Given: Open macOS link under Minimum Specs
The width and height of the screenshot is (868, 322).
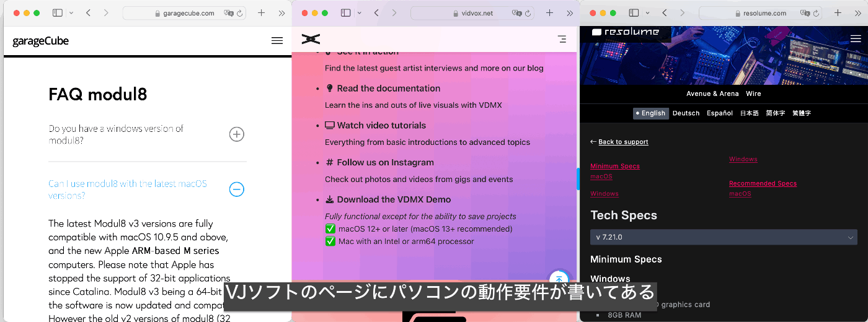Looking at the screenshot, I should point(601,176).
